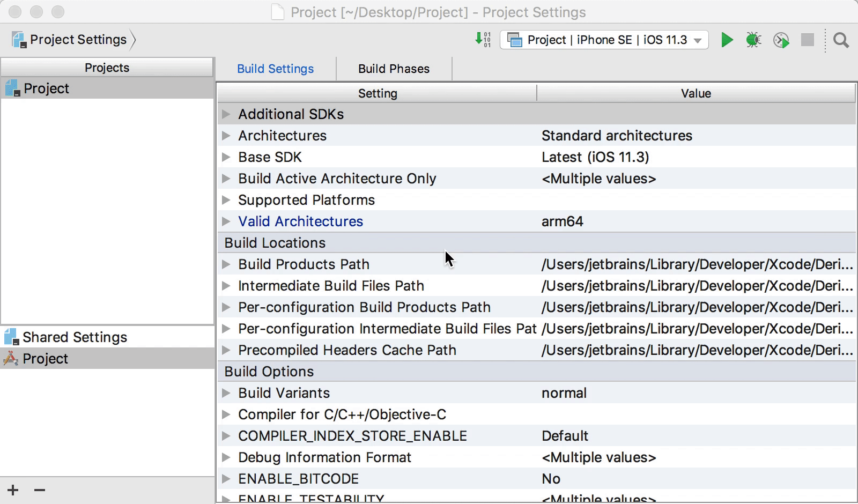Image resolution: width=858 pixels, height=504 pixels.
Task: Expand the Architectures setting row
Action: click(x=226, y=136)
